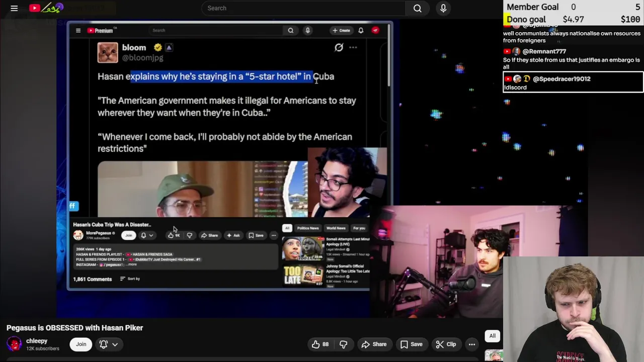The width and height of the screenshot is (644, 362).
Task: Like the video with 88 likes
Action: point(320,344)
